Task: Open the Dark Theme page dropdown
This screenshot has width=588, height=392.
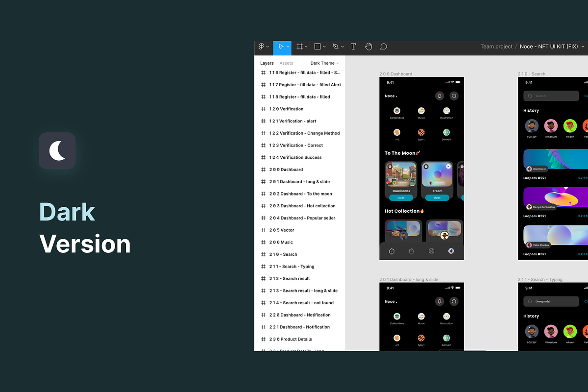Action: click(324, 63)
